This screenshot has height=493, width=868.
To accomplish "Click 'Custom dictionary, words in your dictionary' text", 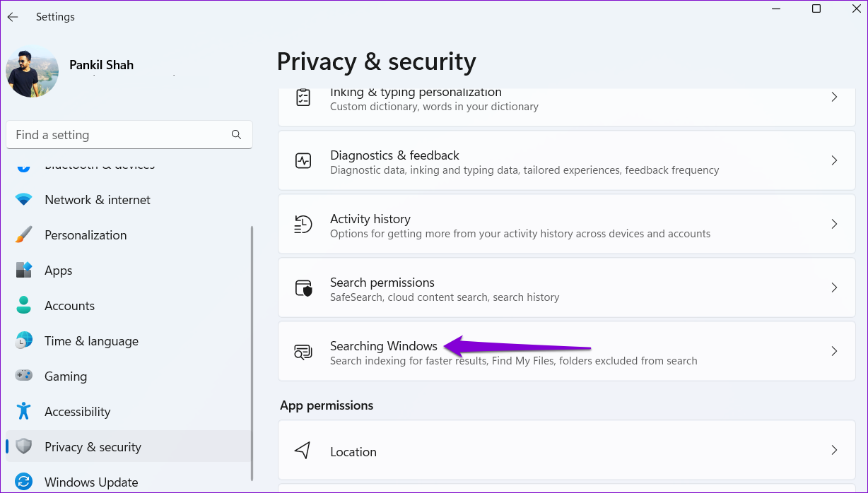I will coord(434,107).
